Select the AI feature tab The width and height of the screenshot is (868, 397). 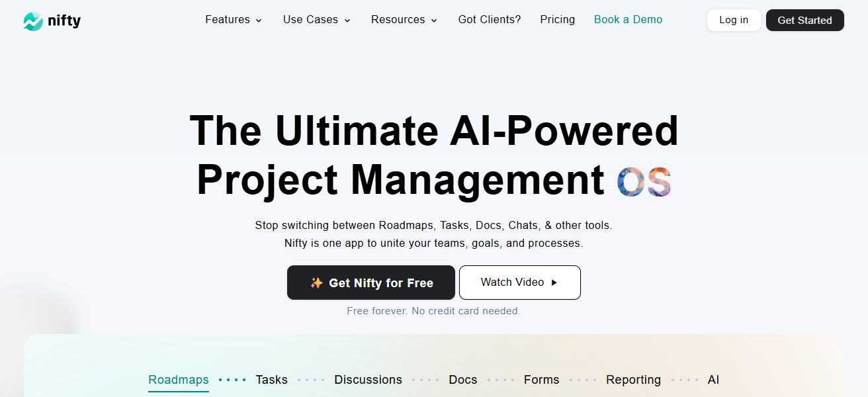pos(713,380)
